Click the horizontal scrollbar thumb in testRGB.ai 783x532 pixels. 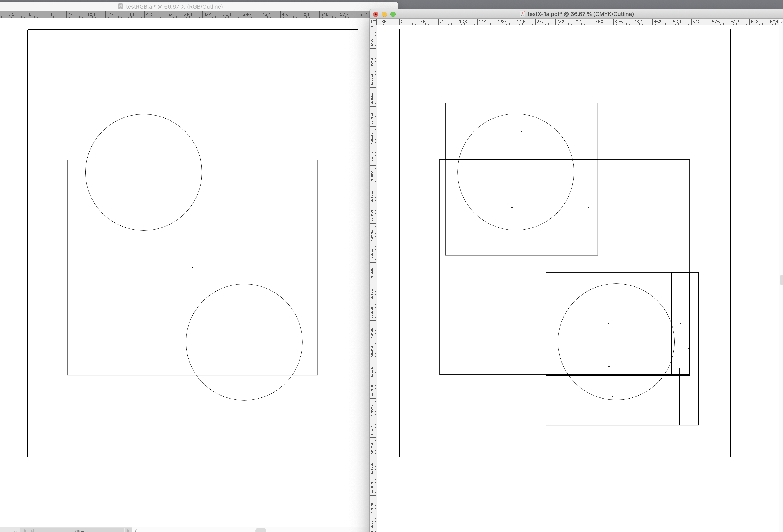coord(260,530)
